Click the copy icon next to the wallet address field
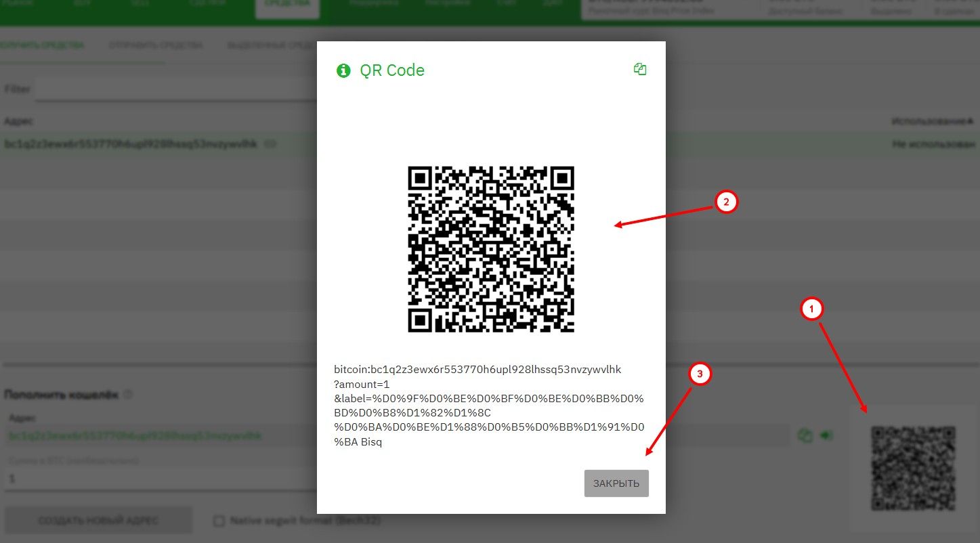The width and height of the screenshot is (980, 543). [805, 435]
